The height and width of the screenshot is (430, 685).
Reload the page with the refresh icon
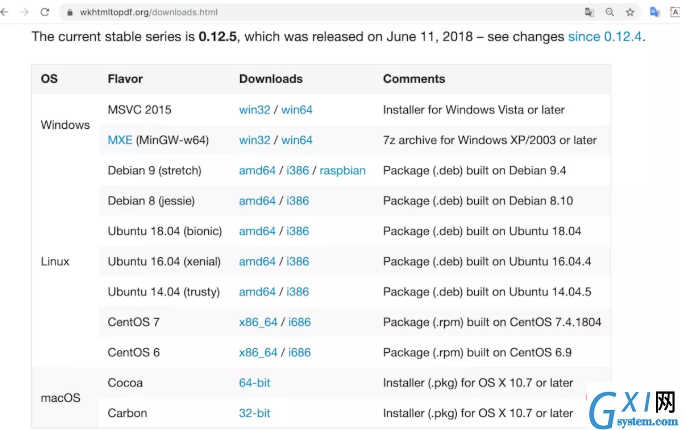click(x=45, y=12)
